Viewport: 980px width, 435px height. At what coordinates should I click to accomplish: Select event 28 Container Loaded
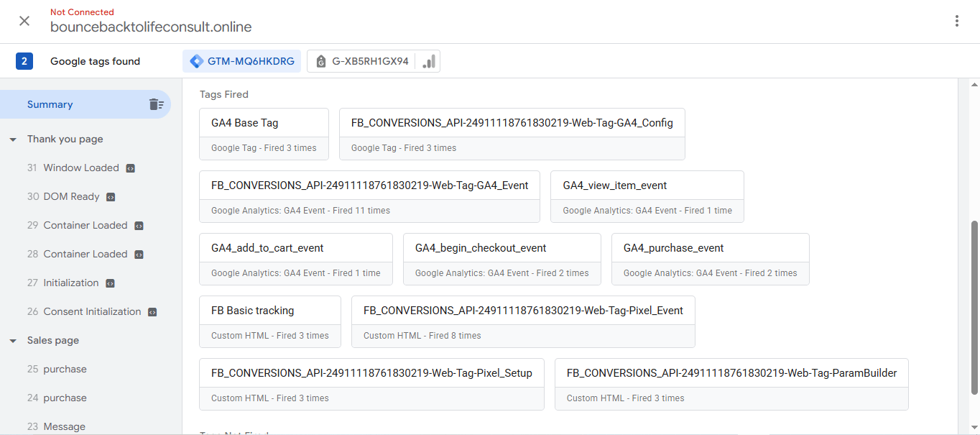click(x=86, y=254)
